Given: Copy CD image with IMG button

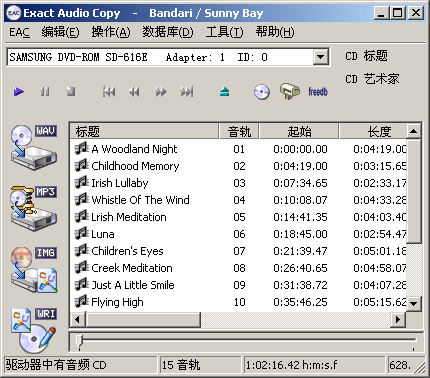Looking at the screenshot, I should point(33,269).
